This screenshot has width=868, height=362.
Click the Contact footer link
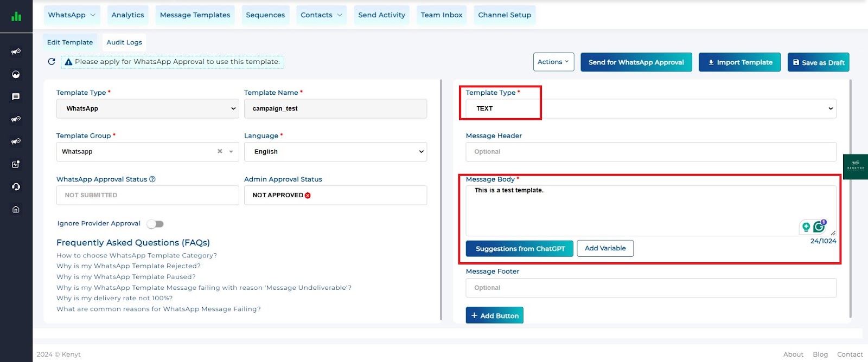[x=850, y=354]
